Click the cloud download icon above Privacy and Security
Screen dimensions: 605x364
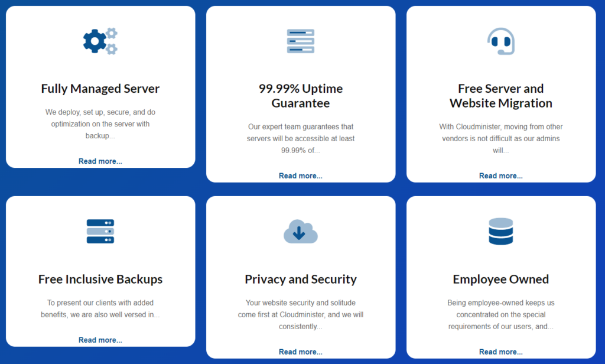[x=301, y=231]
